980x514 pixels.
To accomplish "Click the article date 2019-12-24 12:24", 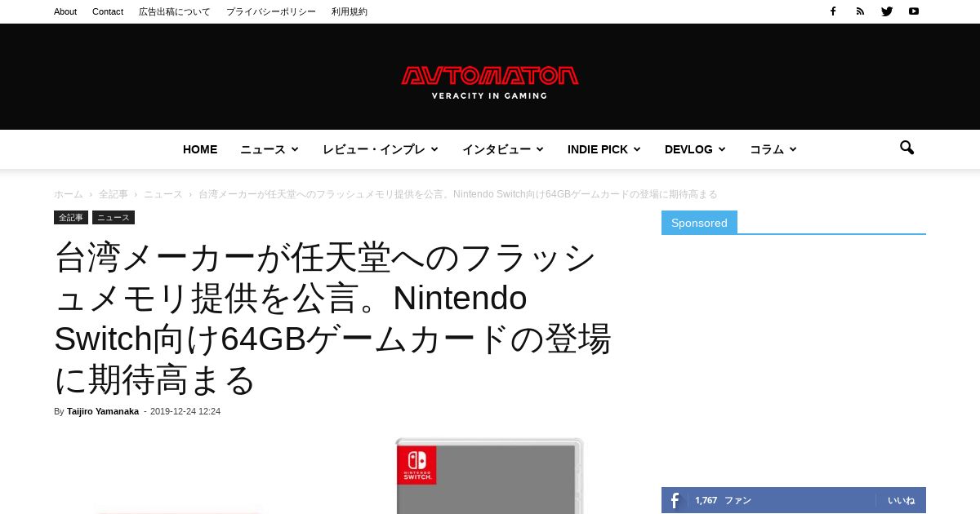I will [x=185, y=411].
